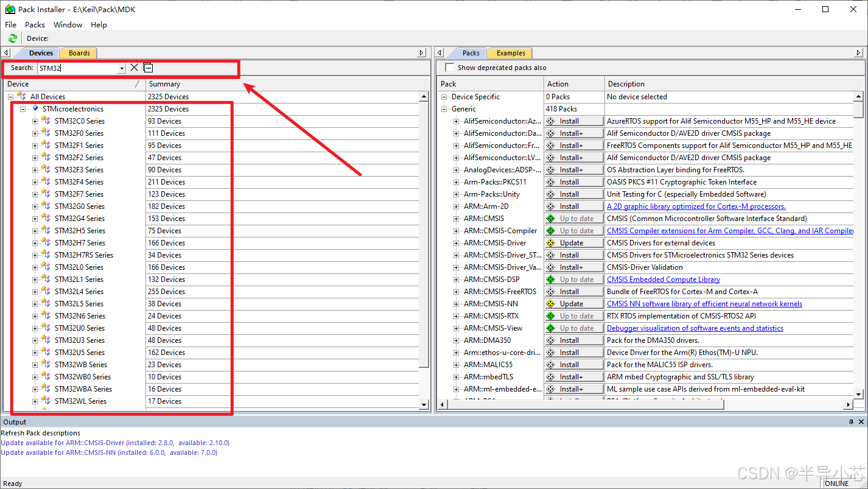Screen dimensions: 868x489
Task: Expand the STM32F0 Series node
Action: pos(35,133)
